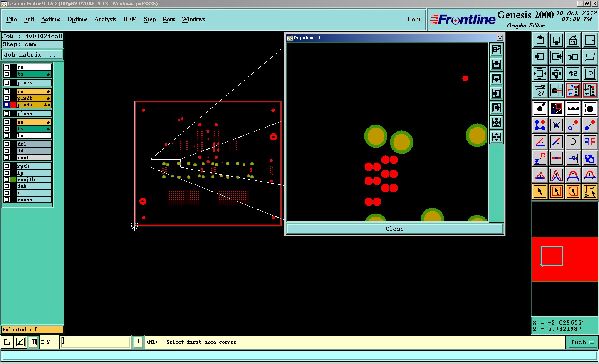Click the mirror F tool icon

coord(590,142)
